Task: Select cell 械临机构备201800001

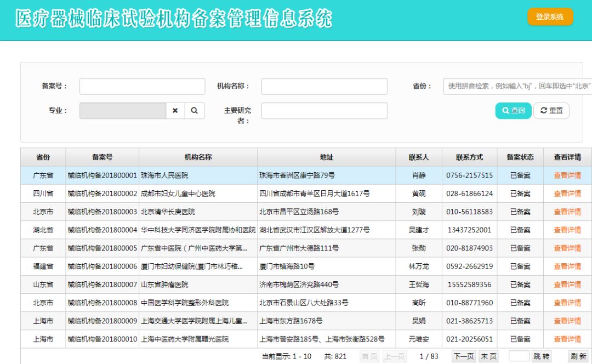Action: (103, 175)
